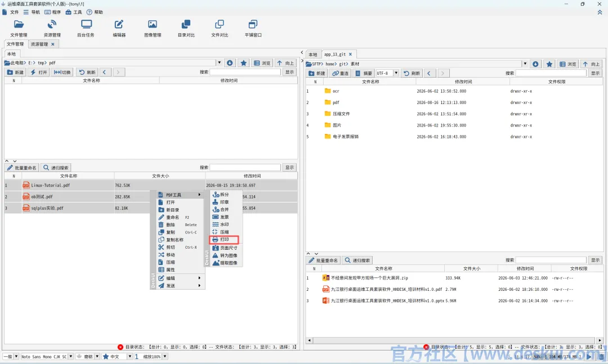Close the app_13_git tab
The width and height of the screenshot is (608, 364).
coord(350,55)
